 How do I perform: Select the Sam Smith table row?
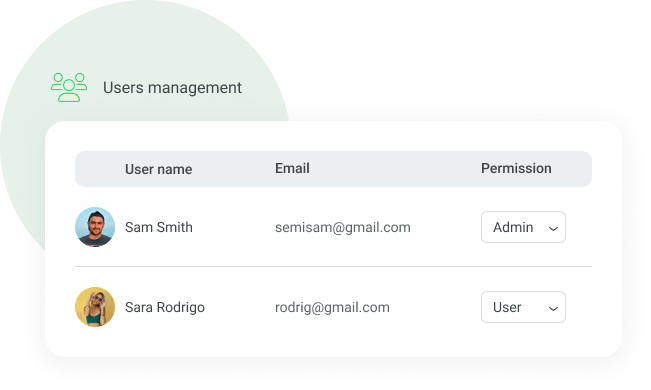click(333, 227)
